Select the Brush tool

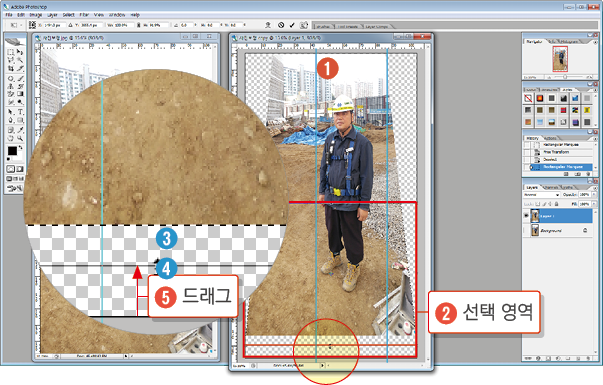20,78
